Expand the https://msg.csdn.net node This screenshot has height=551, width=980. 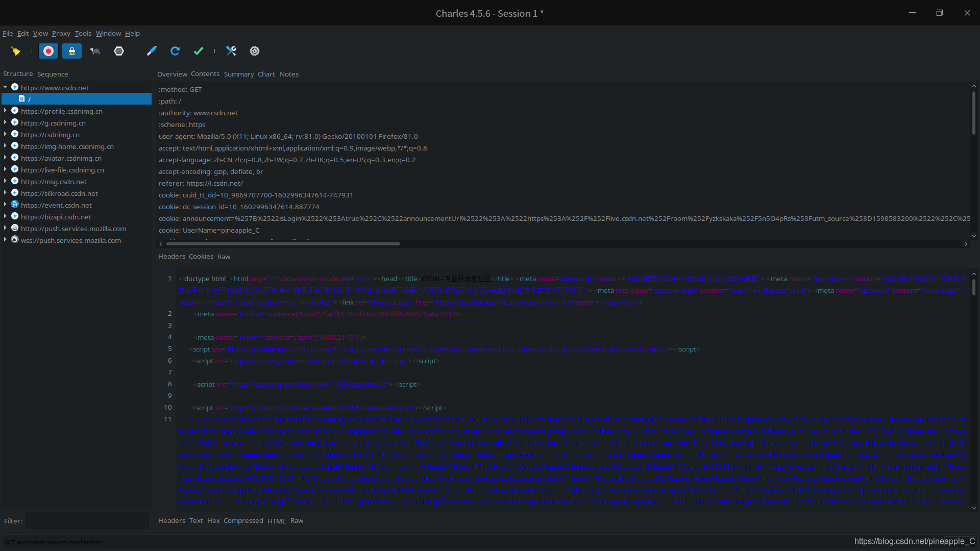click(5, 181)
